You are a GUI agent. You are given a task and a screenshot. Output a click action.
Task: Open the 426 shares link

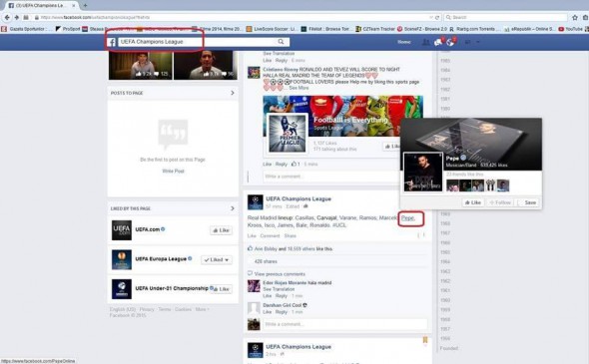(266, 261)
